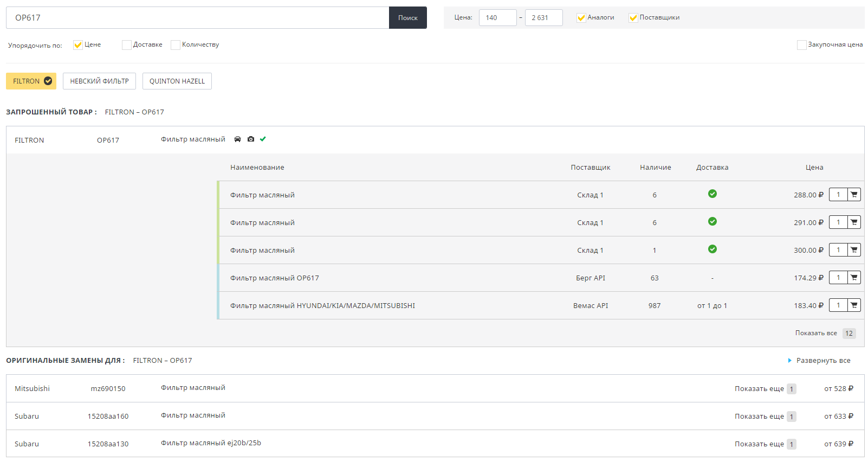
Task: Click the Цена column header
Action: coord(814,168)
